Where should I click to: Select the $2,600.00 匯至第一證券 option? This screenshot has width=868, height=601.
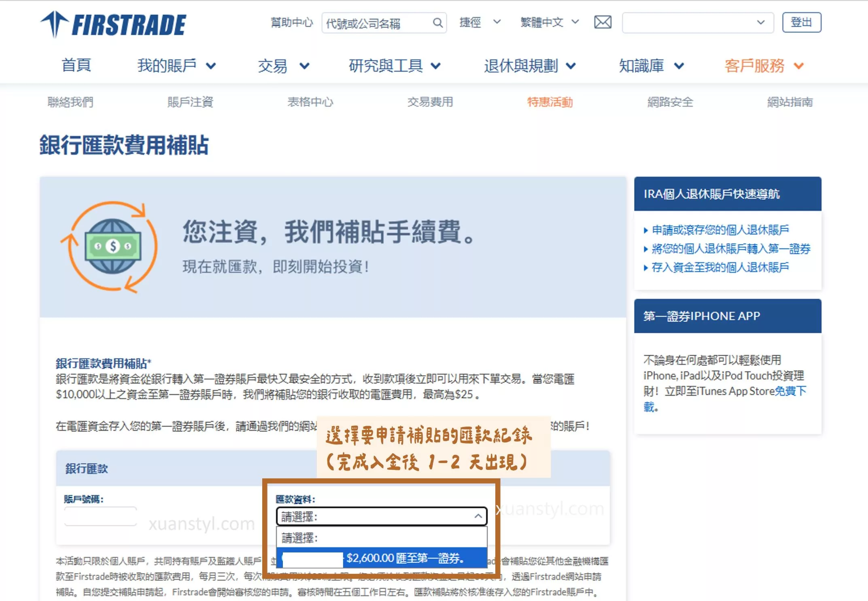(382, 558)
